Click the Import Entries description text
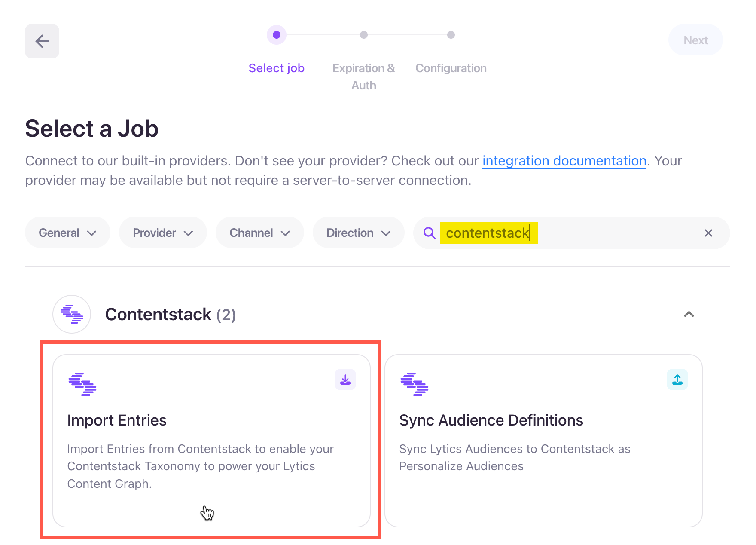Viewport: 756px width, 545px height. coord(201,466)
